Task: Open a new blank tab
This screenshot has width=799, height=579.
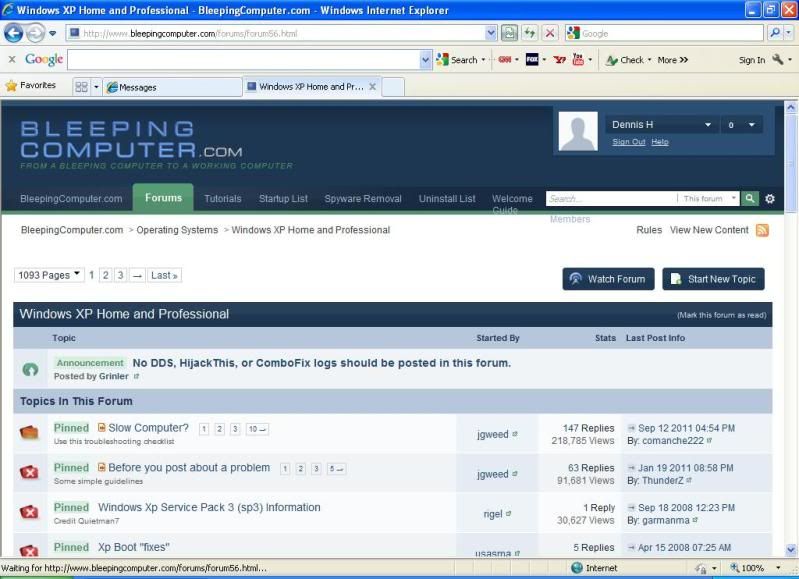Action: pyautogui.click(x=393, y=87)
